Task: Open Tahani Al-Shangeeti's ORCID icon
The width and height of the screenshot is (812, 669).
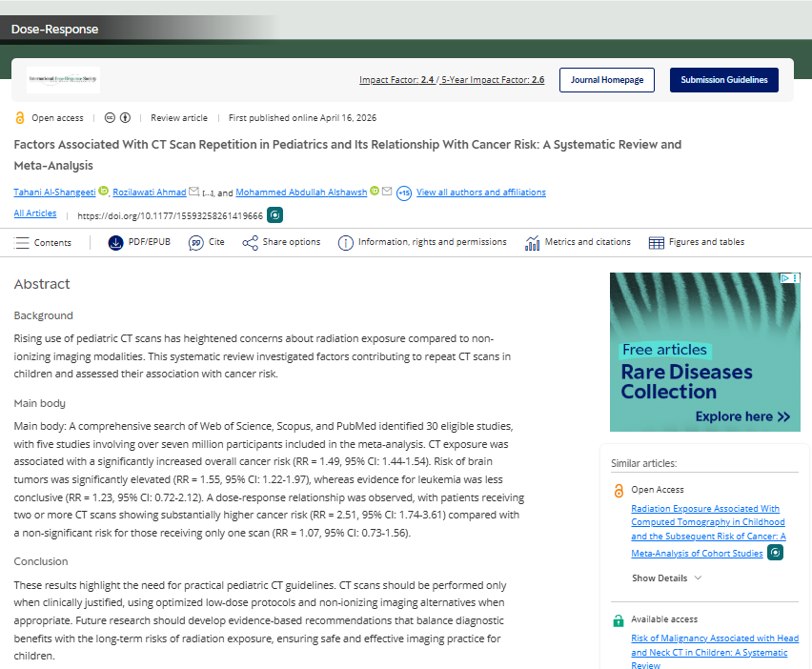Action: (x=102, y=190)
